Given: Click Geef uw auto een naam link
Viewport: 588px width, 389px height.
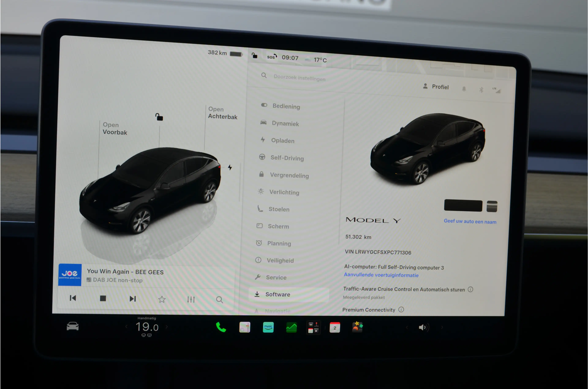Looking at the screenshot, I should [470, 221].
